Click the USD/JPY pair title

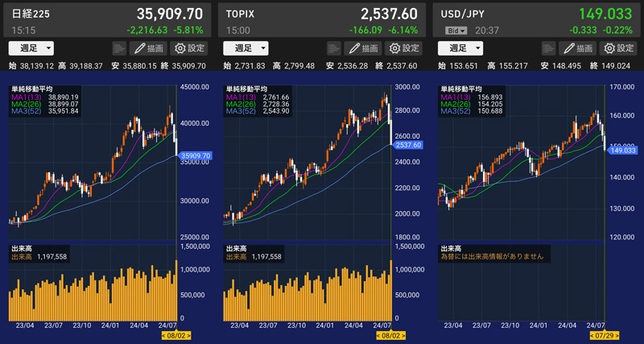[462, 14]
